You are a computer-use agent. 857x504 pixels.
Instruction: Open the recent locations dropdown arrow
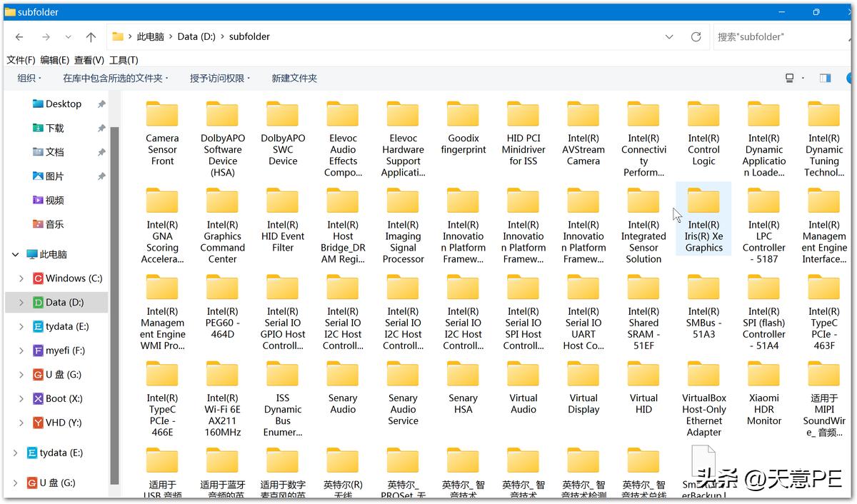point(69,37)
